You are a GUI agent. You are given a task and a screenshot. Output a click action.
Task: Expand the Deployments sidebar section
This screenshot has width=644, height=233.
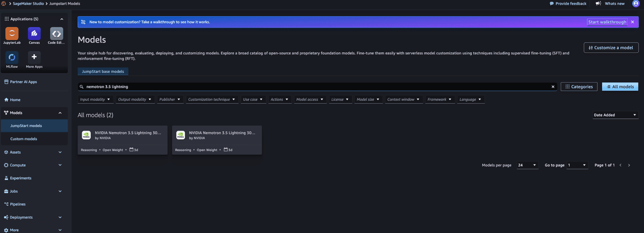coord(60,217)
